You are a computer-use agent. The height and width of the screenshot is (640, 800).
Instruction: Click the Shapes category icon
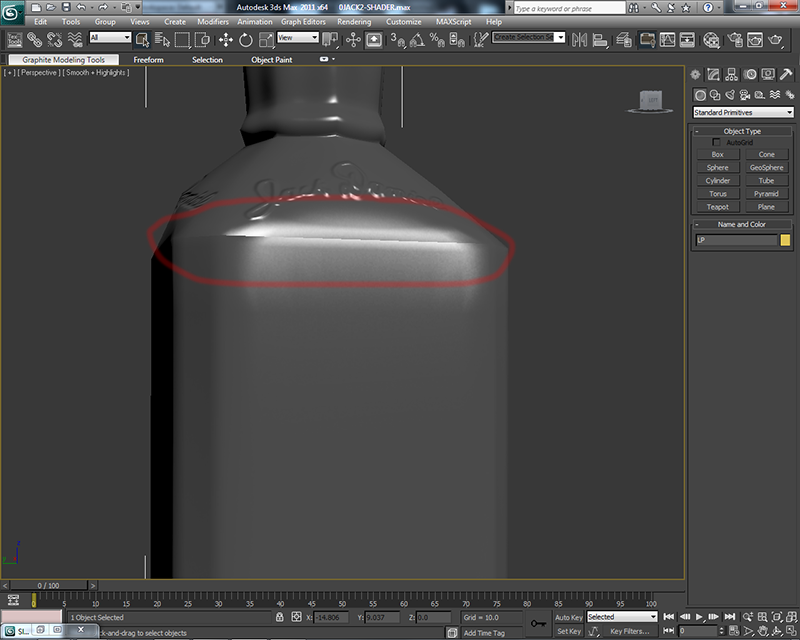pos(714,95)
